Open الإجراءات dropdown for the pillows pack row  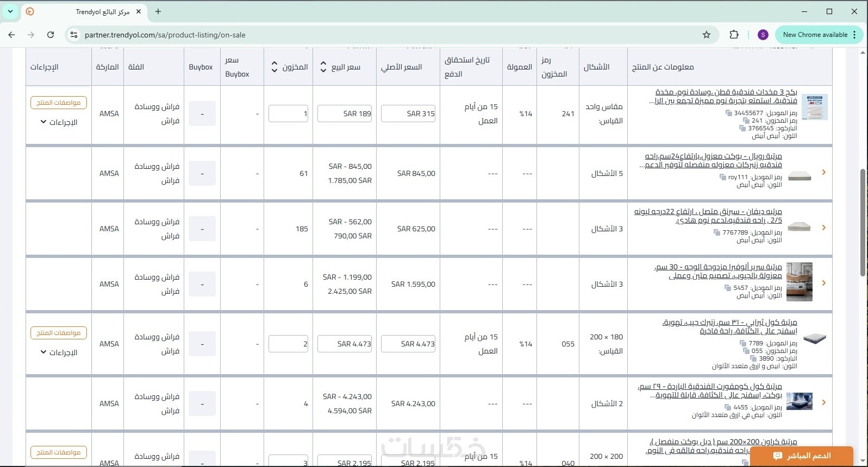[59, 122]
